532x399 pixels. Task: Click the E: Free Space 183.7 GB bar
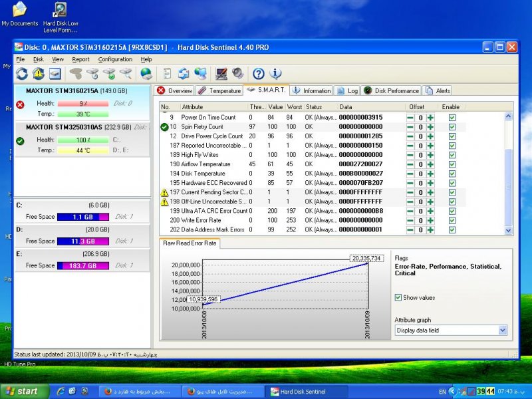pos(83,265)
